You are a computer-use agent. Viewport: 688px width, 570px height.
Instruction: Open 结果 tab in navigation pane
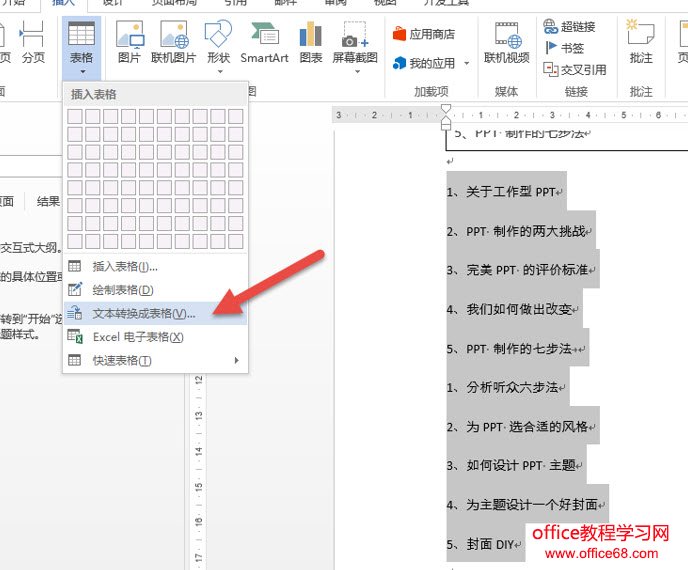(x=48, y=201)
